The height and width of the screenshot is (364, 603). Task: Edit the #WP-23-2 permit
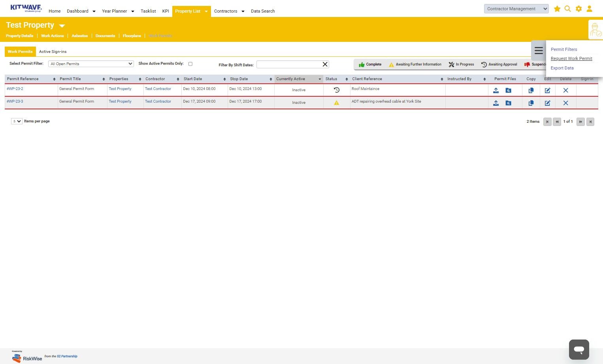tap(548, 90)
